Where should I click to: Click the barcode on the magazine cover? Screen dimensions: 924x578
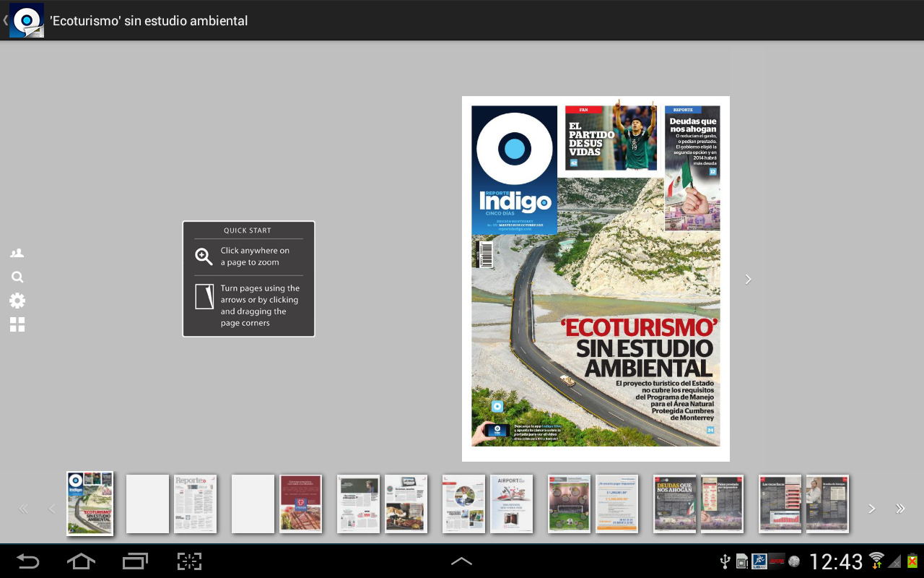click(x=485, y=254)
